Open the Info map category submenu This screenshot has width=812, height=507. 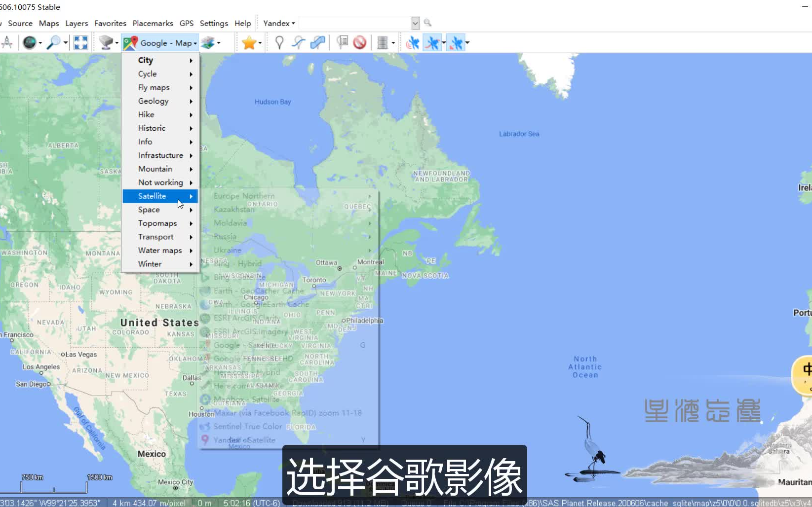coord(160,142)
